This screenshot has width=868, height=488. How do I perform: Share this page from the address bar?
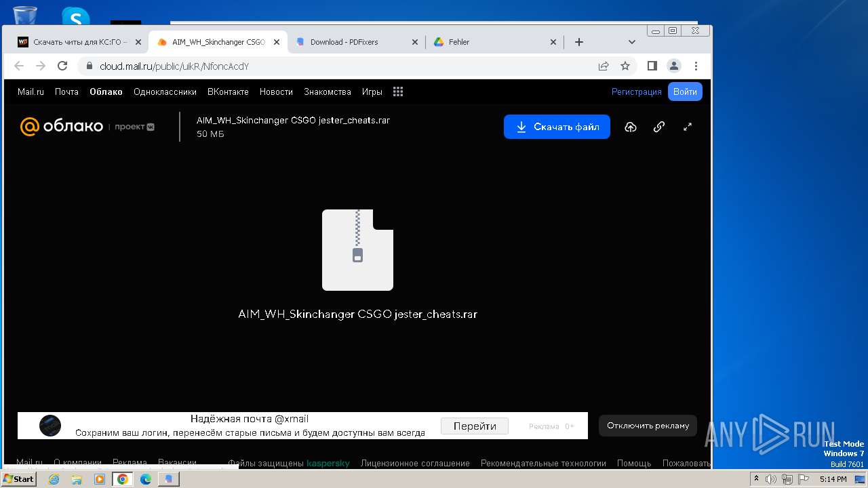[604, 66]
